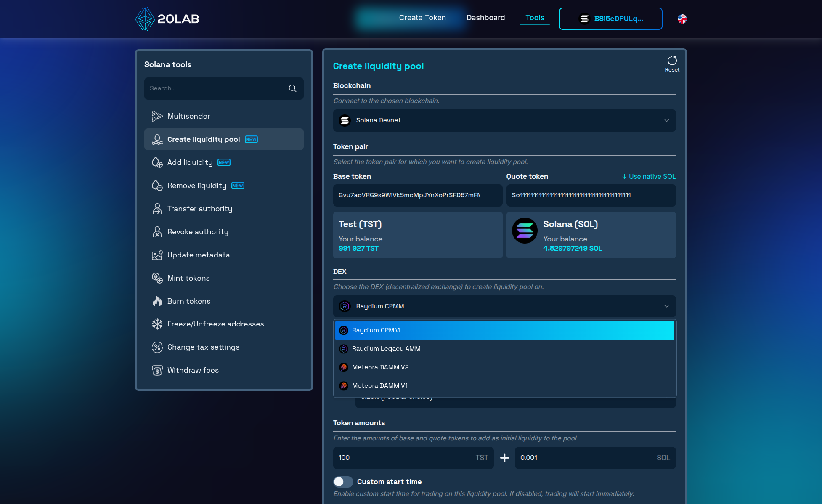The height and width of the screenshot is (504, 822).
Task: Click the 4.829797249 SOL balance
Action: coord(573,249)
